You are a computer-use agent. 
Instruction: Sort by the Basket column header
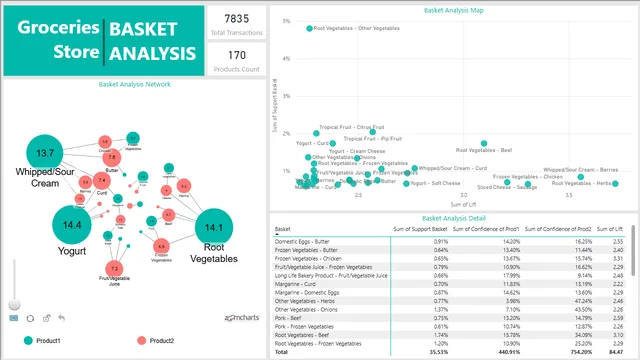coord(282,229)
